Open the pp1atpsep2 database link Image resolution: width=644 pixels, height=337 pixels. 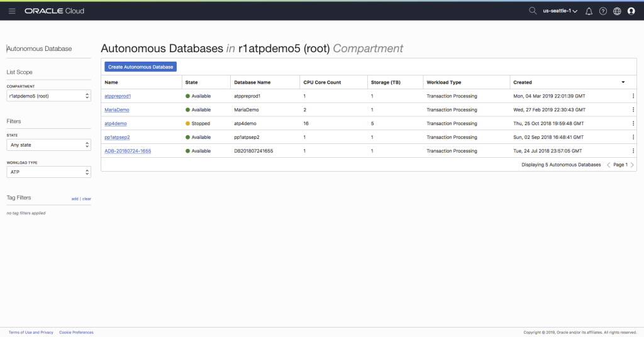point(117,137)
